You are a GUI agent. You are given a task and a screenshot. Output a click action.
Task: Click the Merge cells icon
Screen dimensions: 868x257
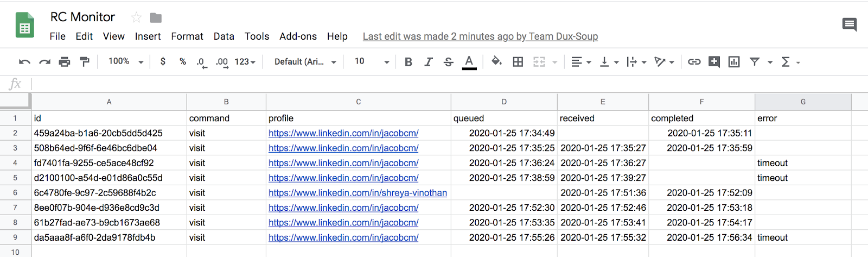[x=539, y=62]
